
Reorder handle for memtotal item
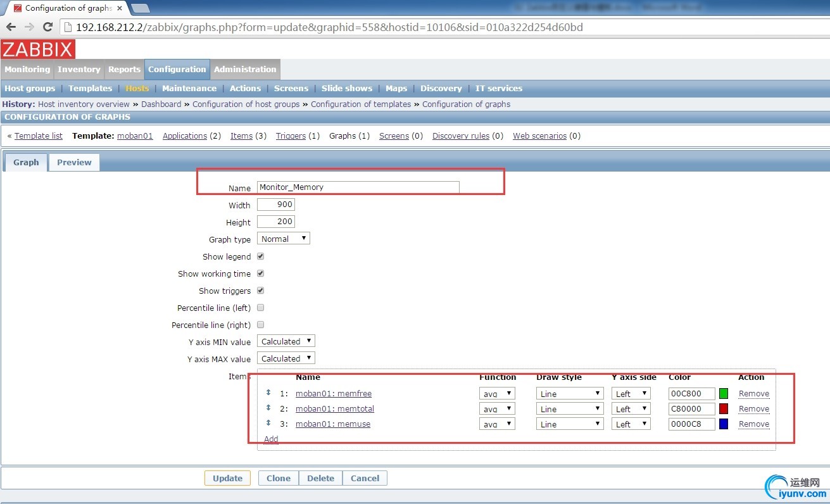[268, 408]
